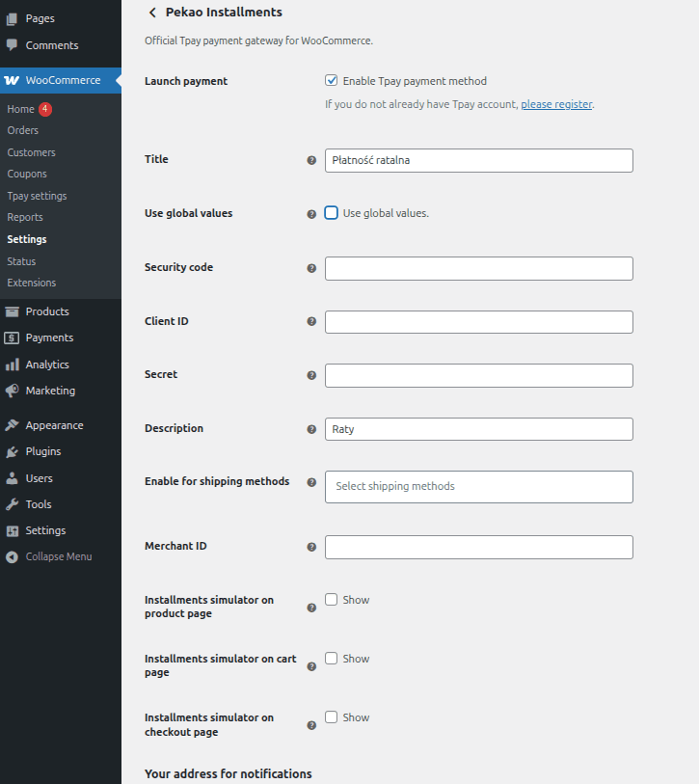Open the Products menu in sidebar
699x784 pixels.
(47, 311)
